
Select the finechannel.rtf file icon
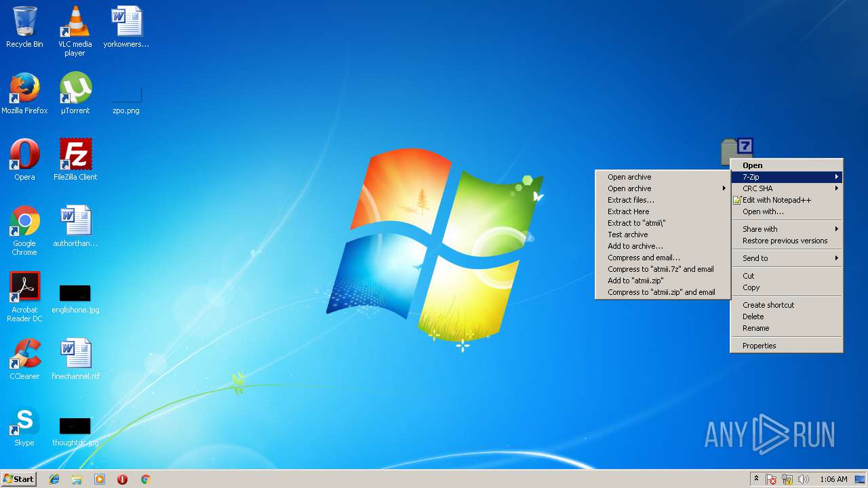[x=75, y=359]
